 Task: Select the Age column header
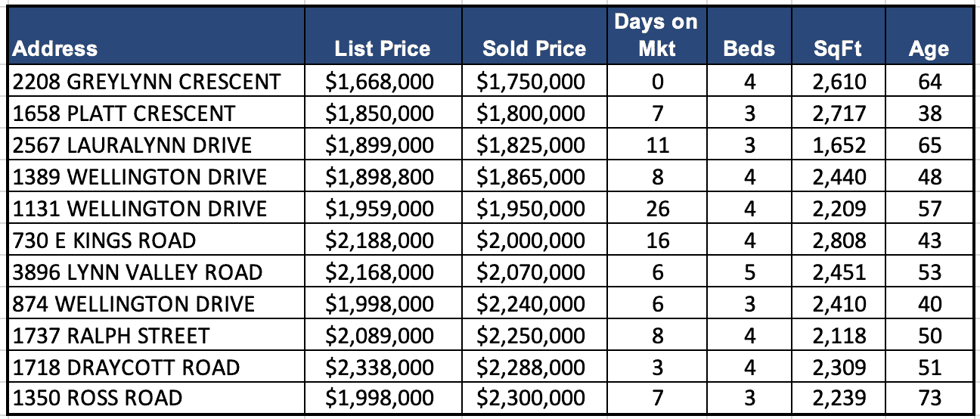pos(929,49)
